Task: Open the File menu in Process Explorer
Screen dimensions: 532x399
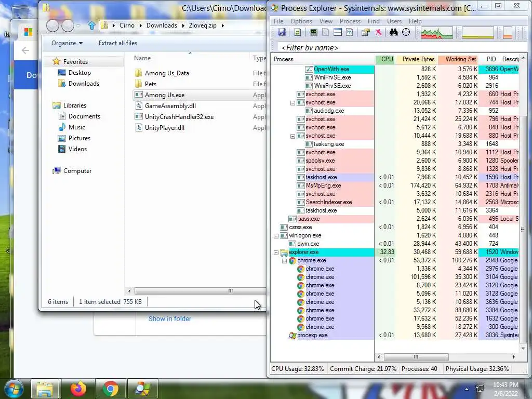Action: [278, 21]
